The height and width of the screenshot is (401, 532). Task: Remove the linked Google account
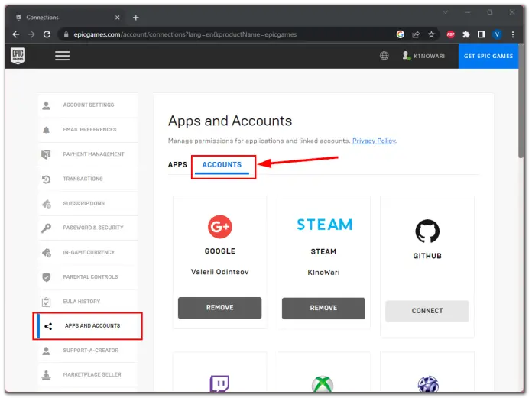(x=220, y=308)
